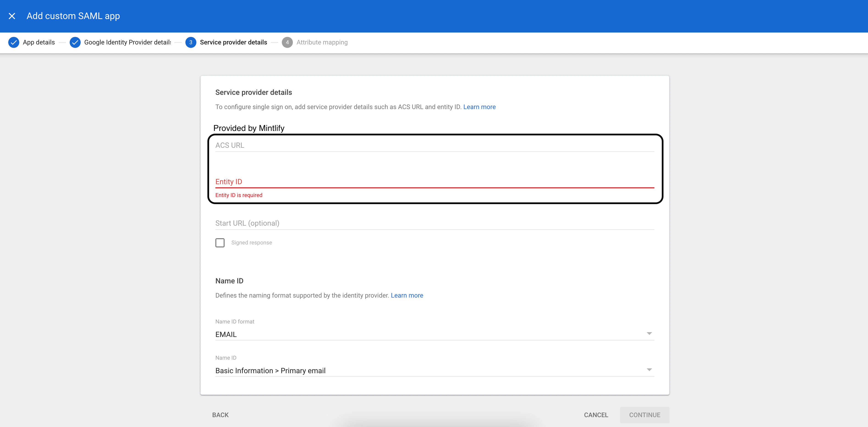This screenshot has height=427, width=868.
Task: Click the App details completed checkmark icon
Action: pyautogui.click(x=14, y=42)
